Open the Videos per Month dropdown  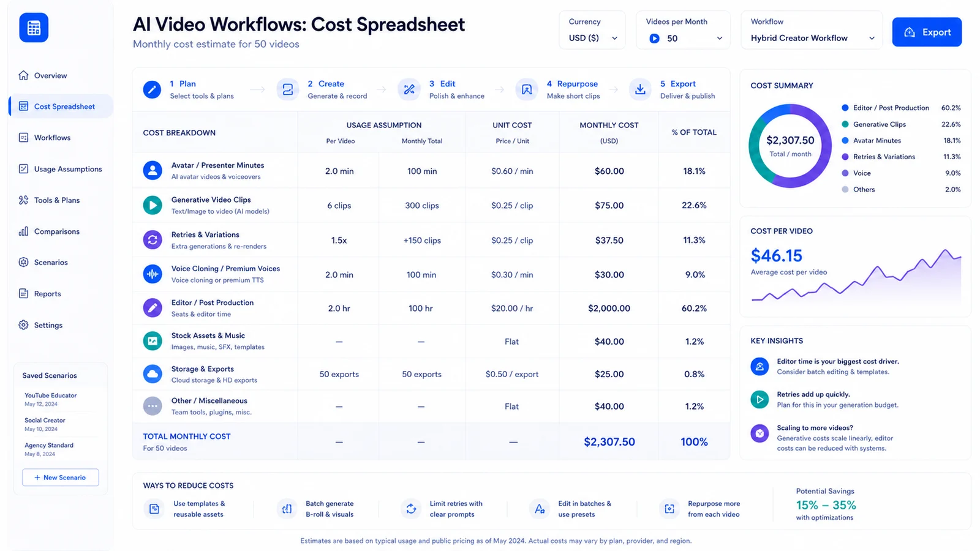coord(683,30)
